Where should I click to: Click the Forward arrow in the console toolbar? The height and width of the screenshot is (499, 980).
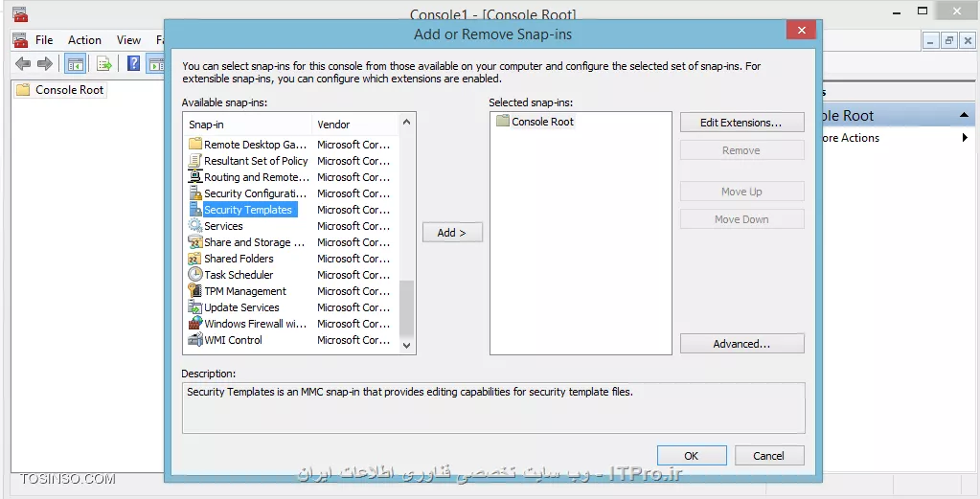[x=45, y=63]
